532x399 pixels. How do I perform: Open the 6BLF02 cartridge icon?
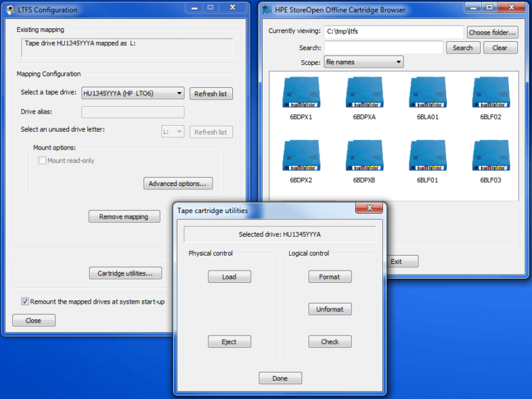pyautogui.click(x=491, y=93)
